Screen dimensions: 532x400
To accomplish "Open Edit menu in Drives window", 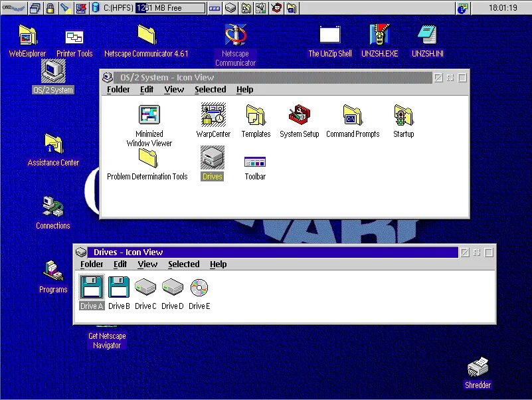I will click(120, 264).
